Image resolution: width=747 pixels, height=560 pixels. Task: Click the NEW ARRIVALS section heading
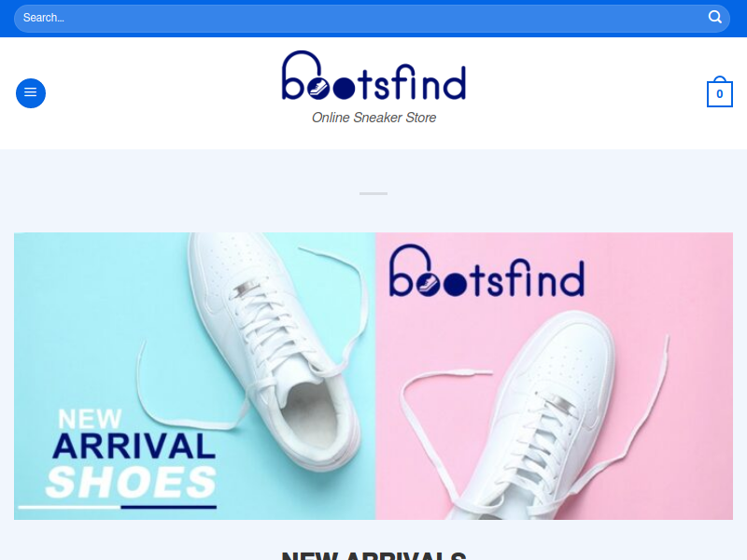click(374, 555)
